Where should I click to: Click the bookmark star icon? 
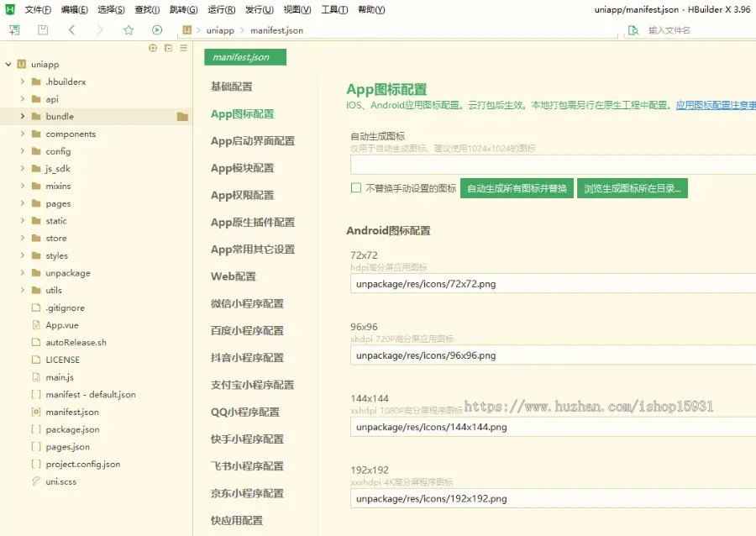click(x=129, y=30)
